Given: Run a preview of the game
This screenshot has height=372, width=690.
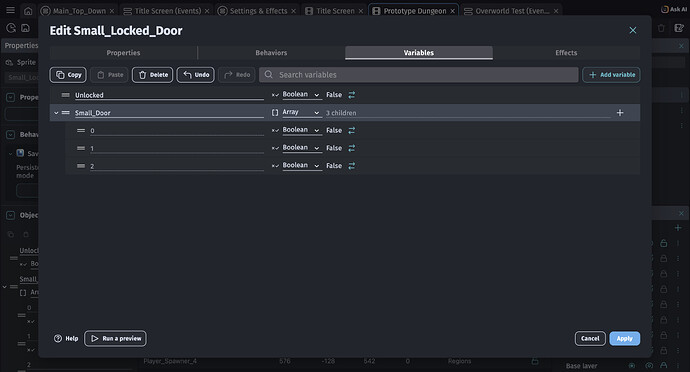Looking at the screenshot, I should [x=115, y=339].
